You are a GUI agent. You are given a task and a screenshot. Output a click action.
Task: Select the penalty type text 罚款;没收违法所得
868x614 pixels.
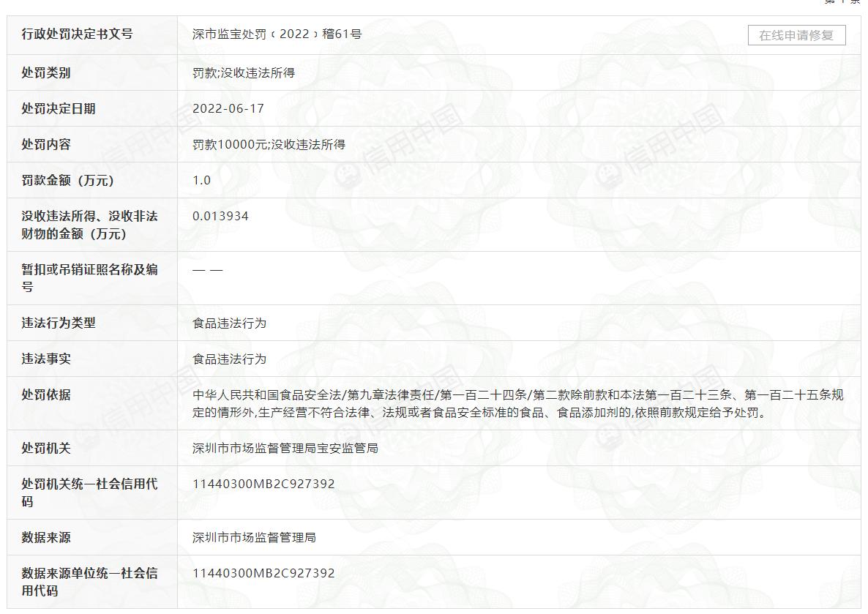click(233, 72)
